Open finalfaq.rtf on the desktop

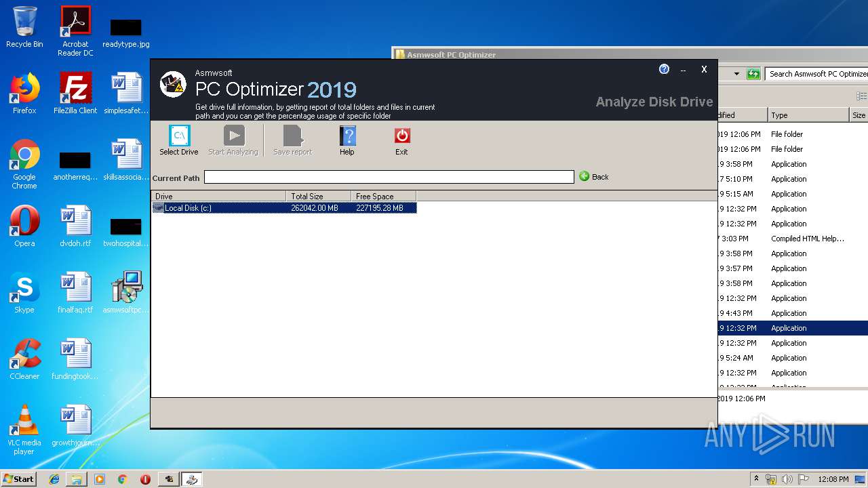coord(75,293)
